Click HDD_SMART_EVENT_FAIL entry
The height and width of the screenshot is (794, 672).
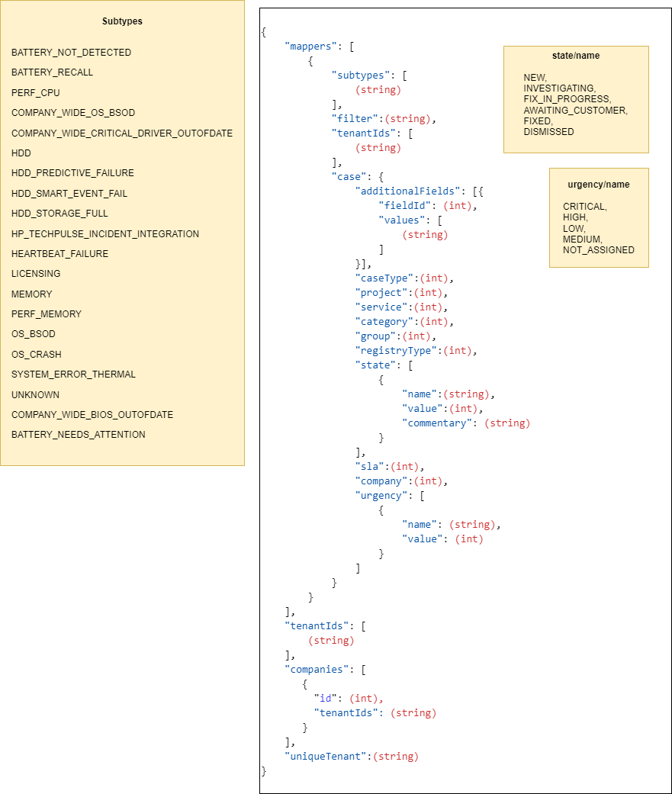click(69, 194)
